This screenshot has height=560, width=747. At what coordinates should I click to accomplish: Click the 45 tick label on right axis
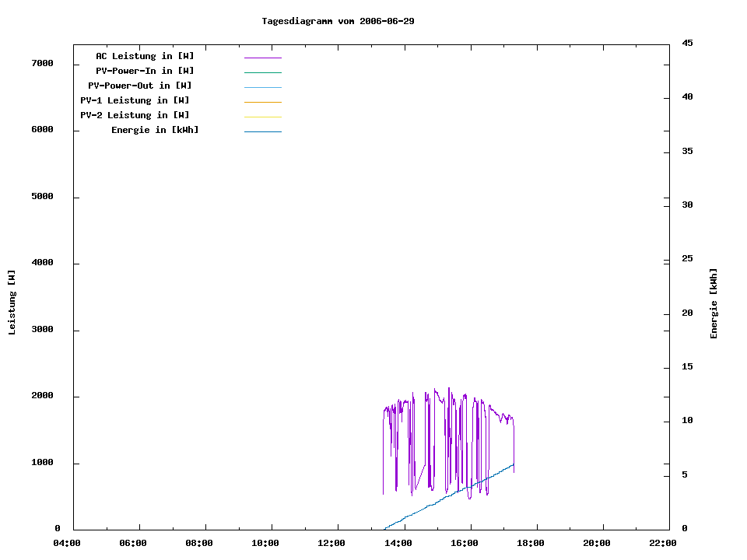point(687,43)
